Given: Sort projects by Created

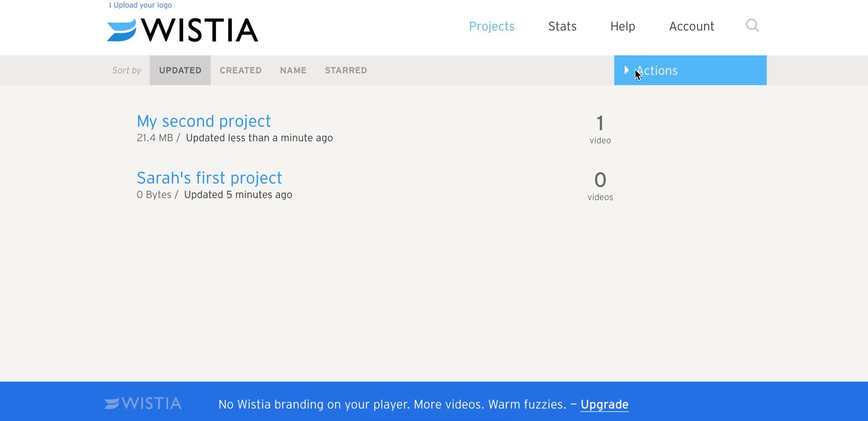Looking at the screenshot, I should 241,70.
